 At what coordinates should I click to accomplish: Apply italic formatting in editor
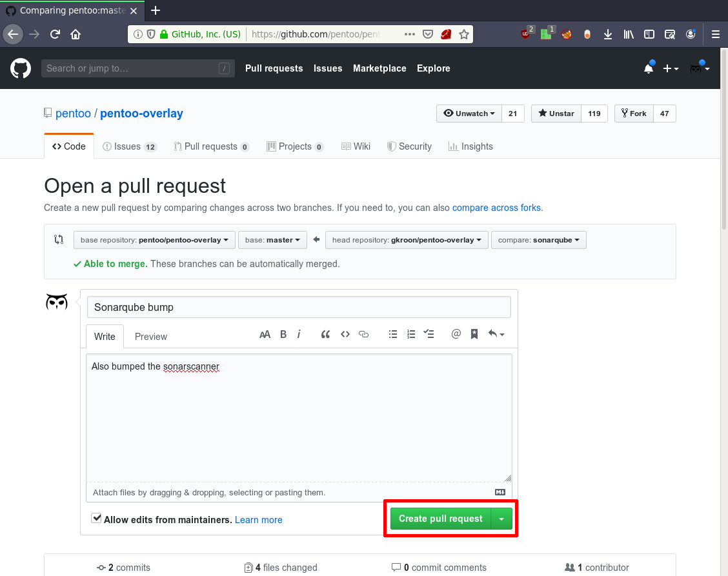tap(299, 334)
